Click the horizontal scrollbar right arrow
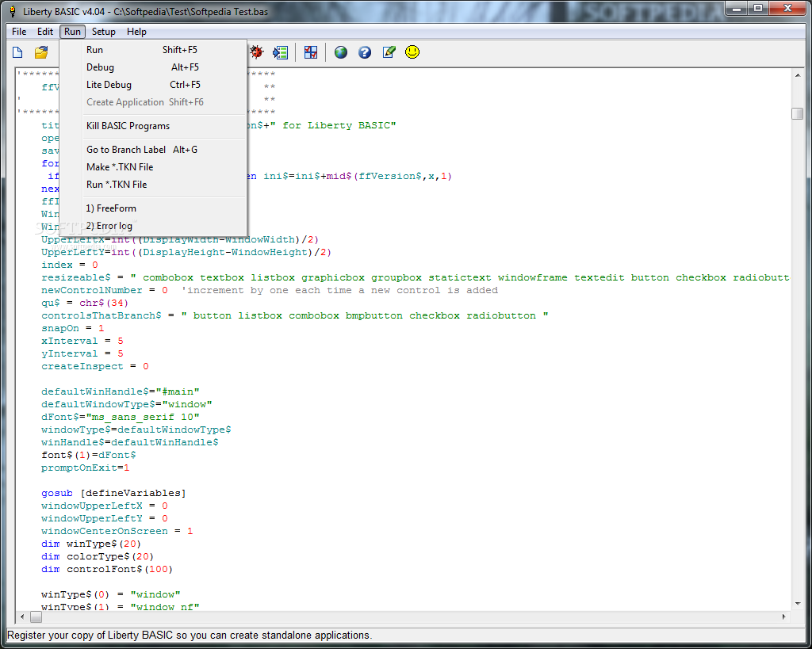The image size is (812, 649). 784,617
